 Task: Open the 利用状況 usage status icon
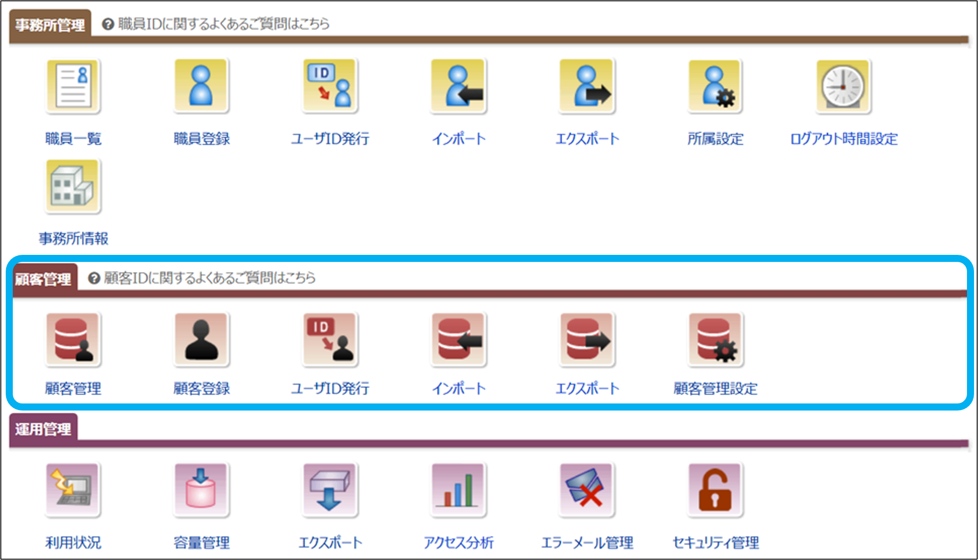coord(73,489)
